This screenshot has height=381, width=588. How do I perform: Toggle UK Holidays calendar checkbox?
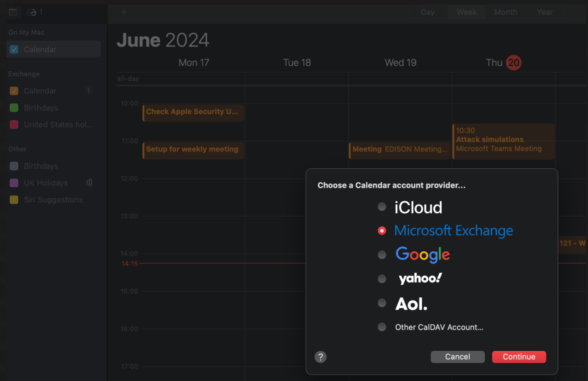14,183
